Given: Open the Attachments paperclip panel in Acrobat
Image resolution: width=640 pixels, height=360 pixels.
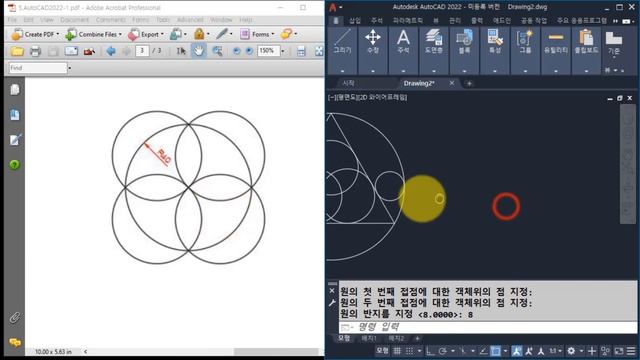Looking at the screenshot, I should click(x=15, y=318).
